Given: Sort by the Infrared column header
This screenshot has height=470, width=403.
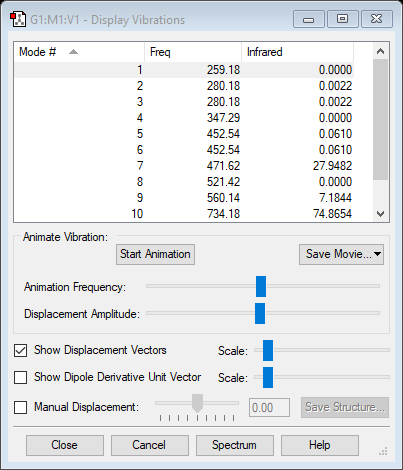Looking at the screenshot, I should click(297, 52).
